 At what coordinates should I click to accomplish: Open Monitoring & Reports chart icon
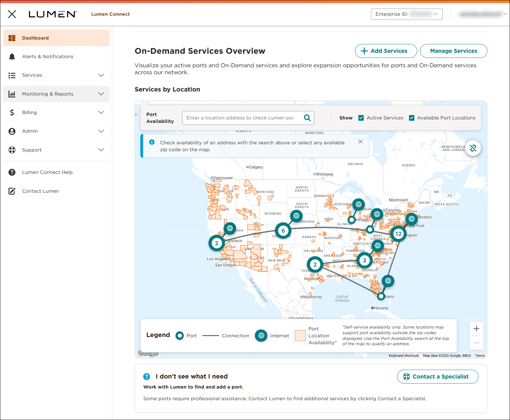tap(12, 94)
